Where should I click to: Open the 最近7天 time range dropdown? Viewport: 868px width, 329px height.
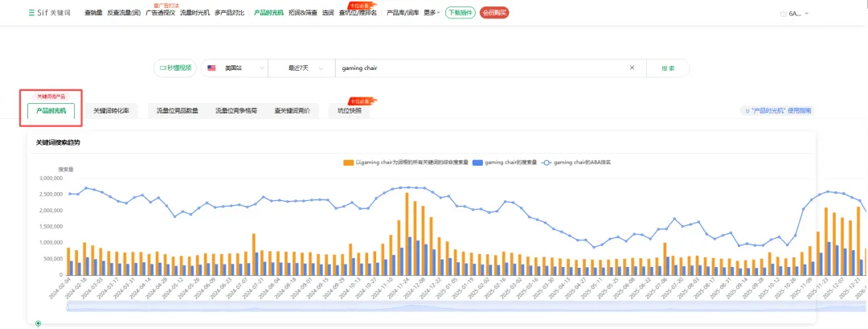click(x=301, y=68)
